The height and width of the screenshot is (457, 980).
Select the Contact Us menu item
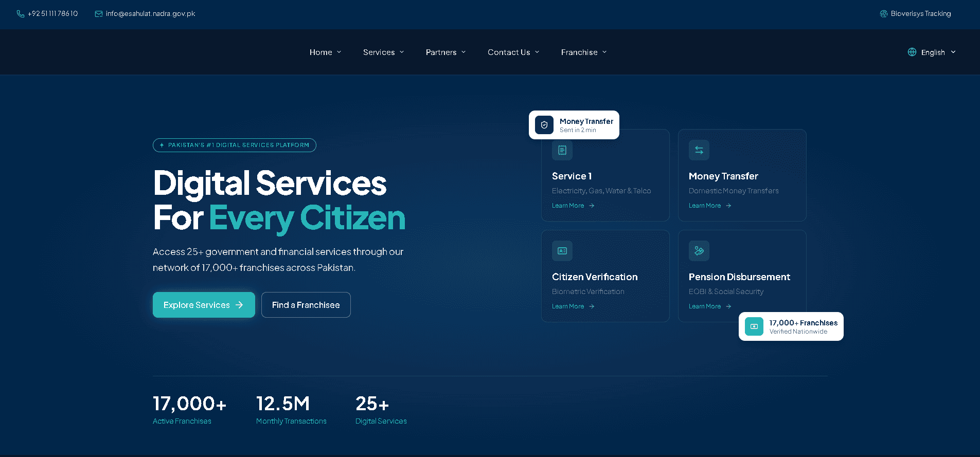click(509, 52)
